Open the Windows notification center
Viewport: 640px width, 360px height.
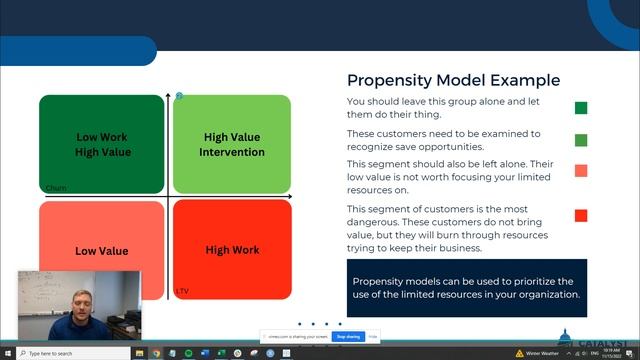click(630, 353)
